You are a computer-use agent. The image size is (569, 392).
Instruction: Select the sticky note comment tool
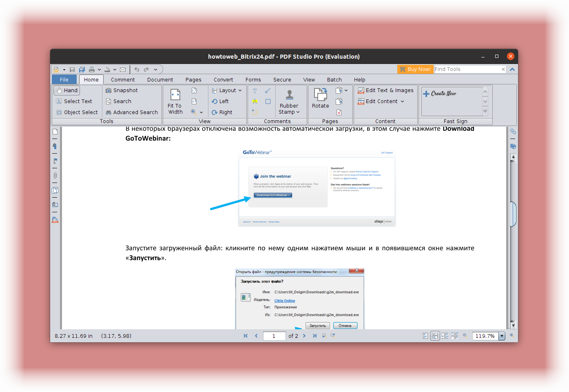(255, 112)
